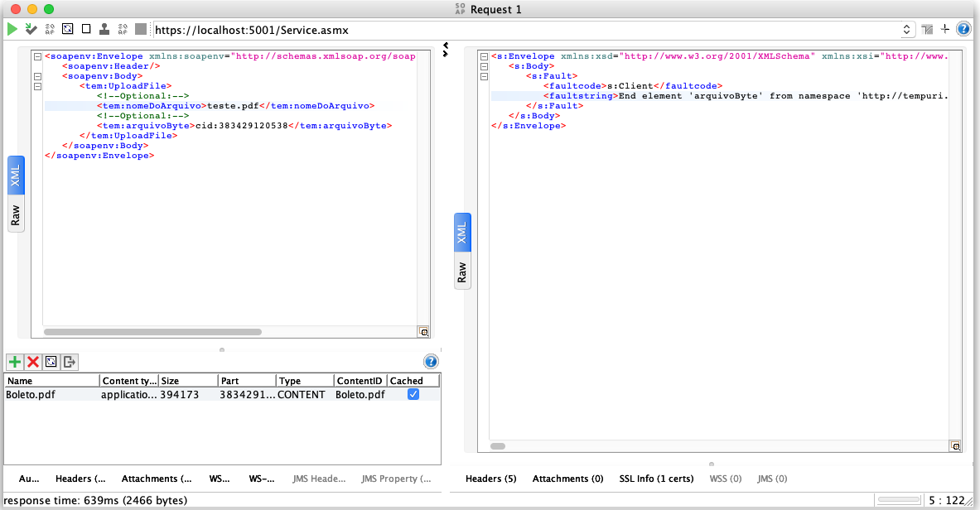Open the SSL Info (1 certs) tab
The width and height of the screenshot is (980, 510).
(656, 479)
